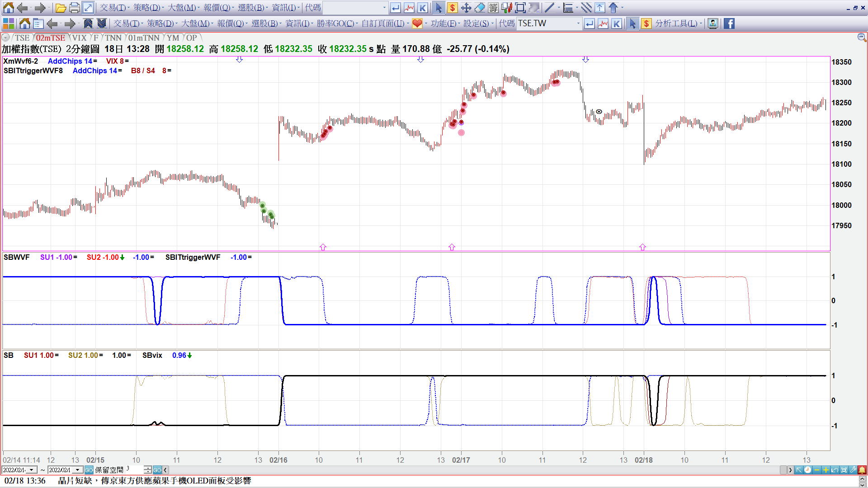
Task: Click the 保留空間 spinner stepper
Action: pos(148,470)
